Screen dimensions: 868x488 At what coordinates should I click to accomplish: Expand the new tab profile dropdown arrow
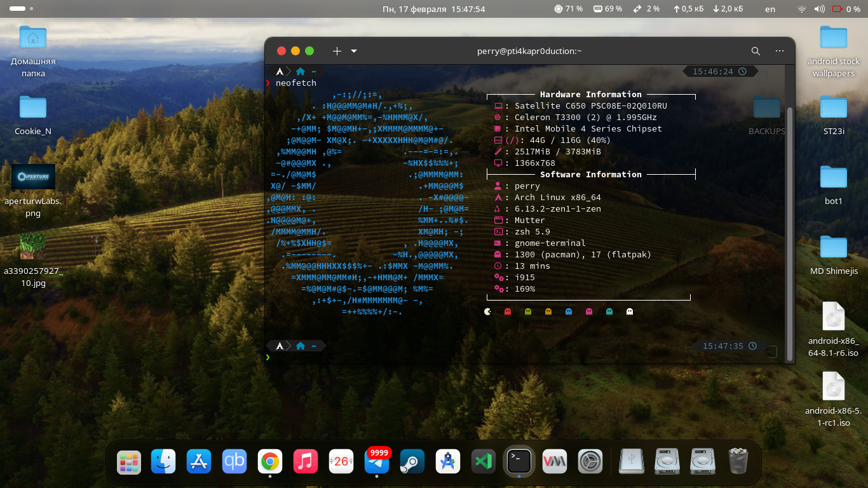(354, 51)
